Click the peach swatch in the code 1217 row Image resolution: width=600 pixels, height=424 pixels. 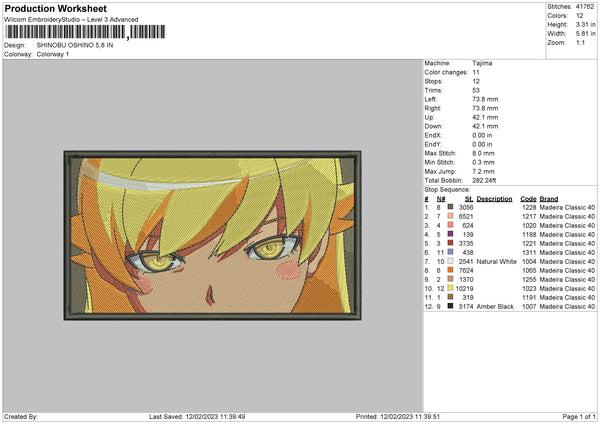click(x=450, y=216)
